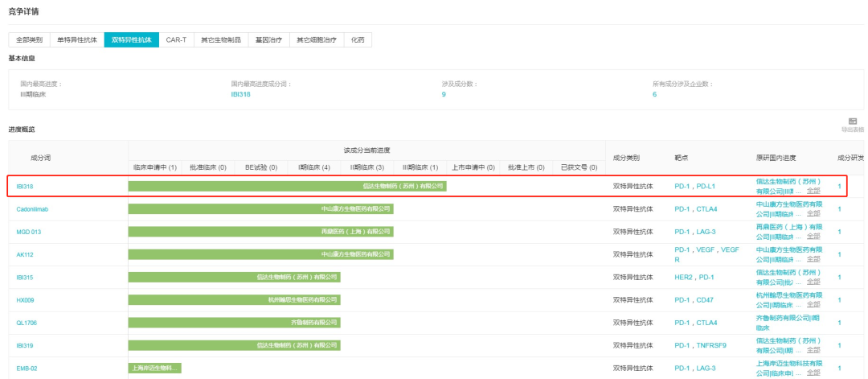Click the 原研国内进度 column header
The height and width of the screenshot is (379, 868).
pyautogui.click(x=776, y=158)
